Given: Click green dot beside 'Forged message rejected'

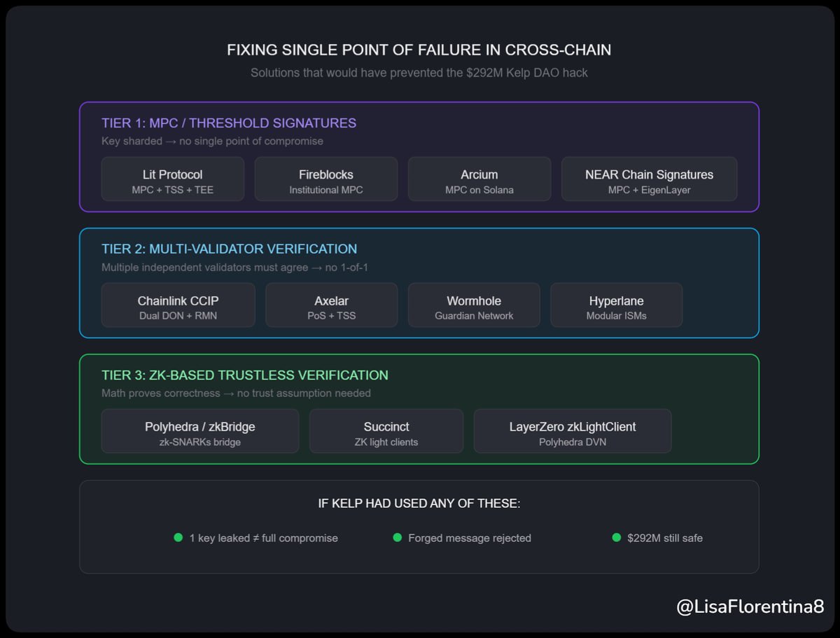Looking at the screenshot, I should click(x=398, y=538).
